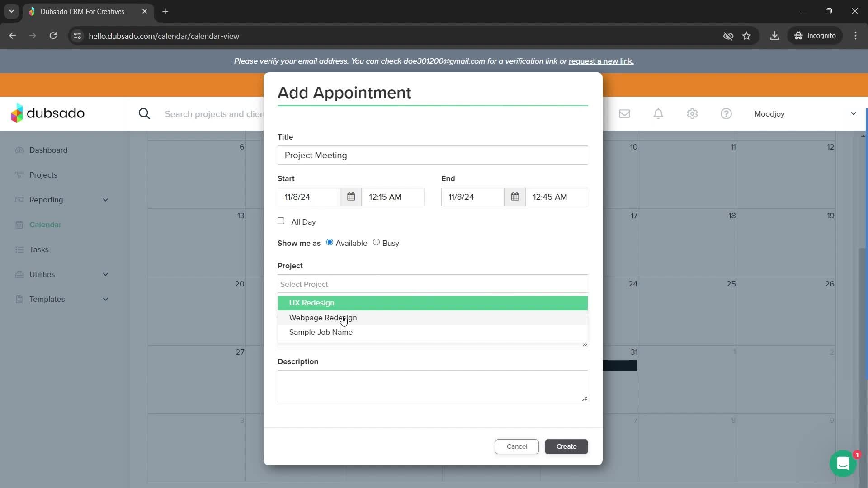Viewport: 868px width, 488px height.
Task: Open Calendar from the sidebar
Action: click(45, 225)
